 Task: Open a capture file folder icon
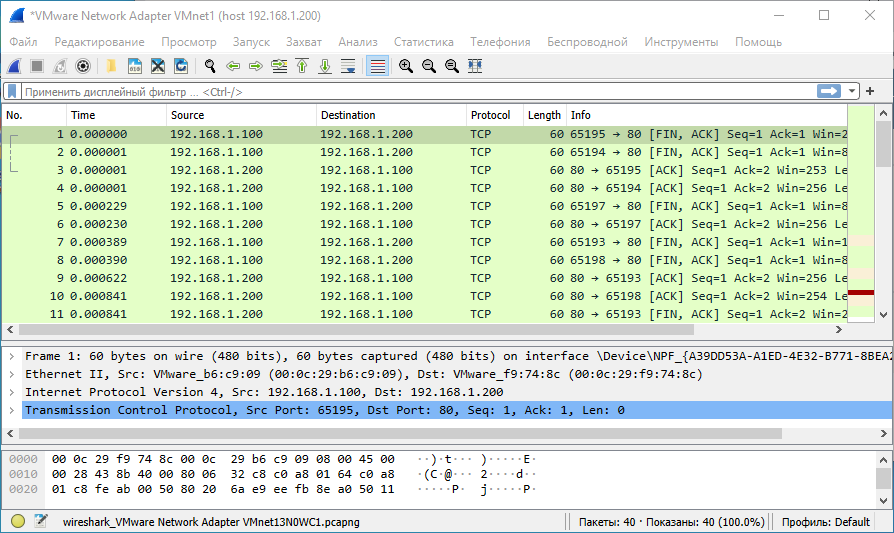(111, 66)
